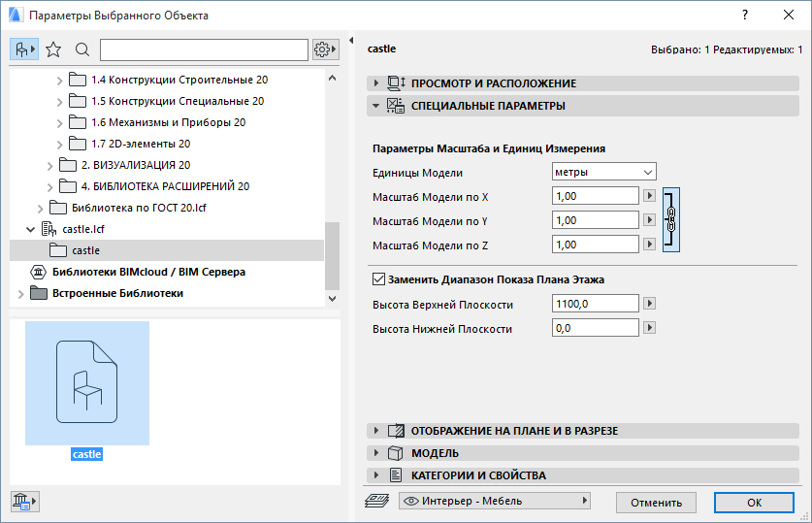The width and height of the screenshot is (812, 523).
Task: Open the Интерьер - Мебель layer dropdown
Action: (x=495, y=501)
